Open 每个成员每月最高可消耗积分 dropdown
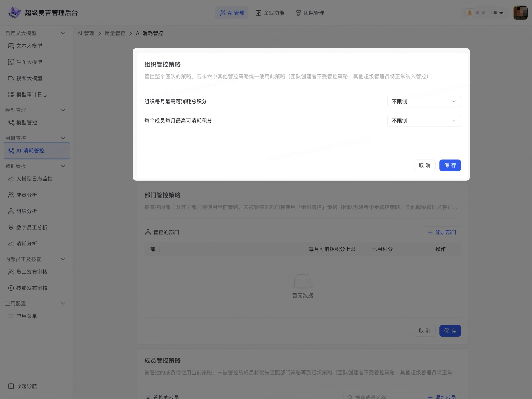The height and width of the screenshot is (399, 532). tap(424, 121)
